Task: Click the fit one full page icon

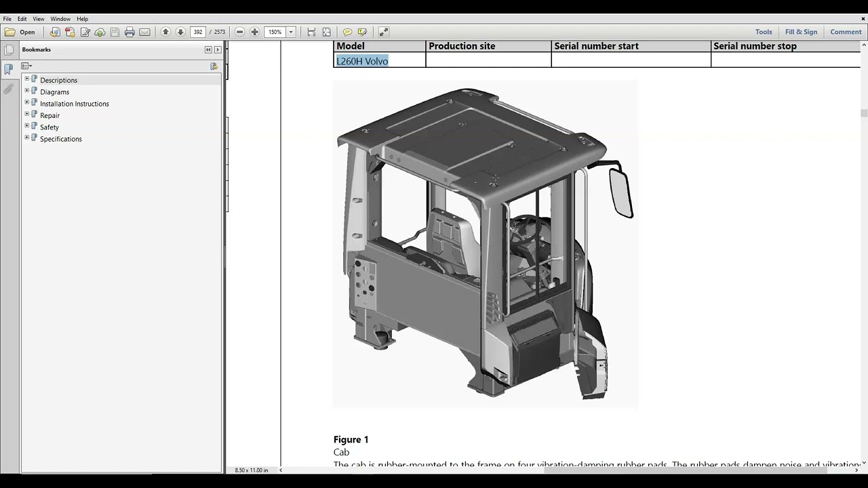Action: click(326, 32)
